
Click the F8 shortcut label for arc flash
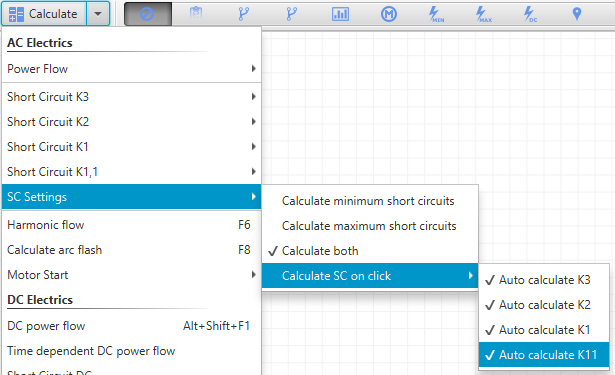(x=244, y=250)
